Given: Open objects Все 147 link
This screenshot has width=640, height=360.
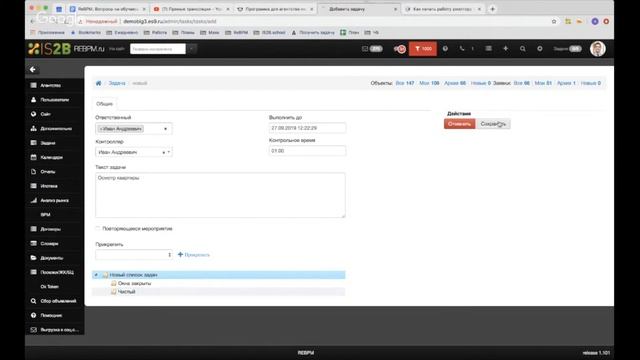Looking at the screenshot, I should pyautogui.click(x=405, y=83).
